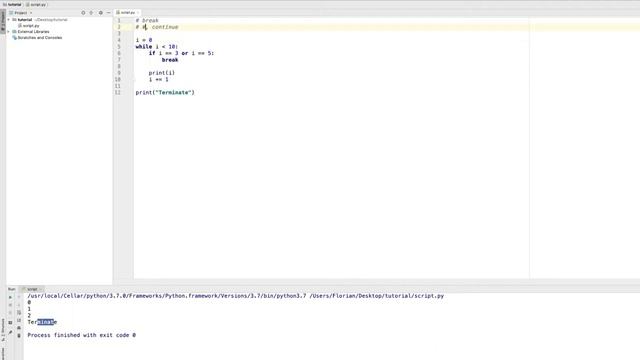Click the '# break' comment line
This screenshot has height=360, width=640.
pos(147,20)
